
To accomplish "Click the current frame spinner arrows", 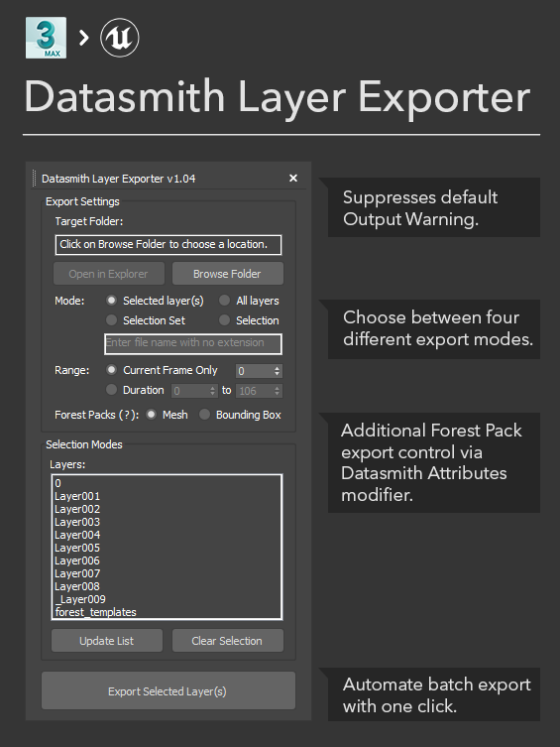I will point(277,371).
